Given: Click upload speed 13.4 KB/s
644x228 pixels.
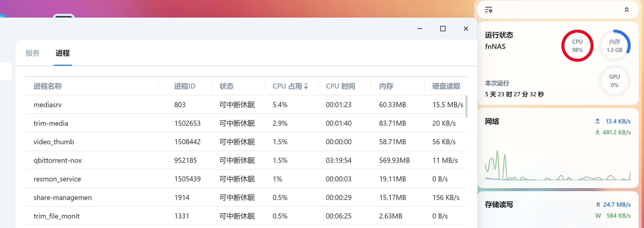Looking at the screenshot, I should click(618, 121).
